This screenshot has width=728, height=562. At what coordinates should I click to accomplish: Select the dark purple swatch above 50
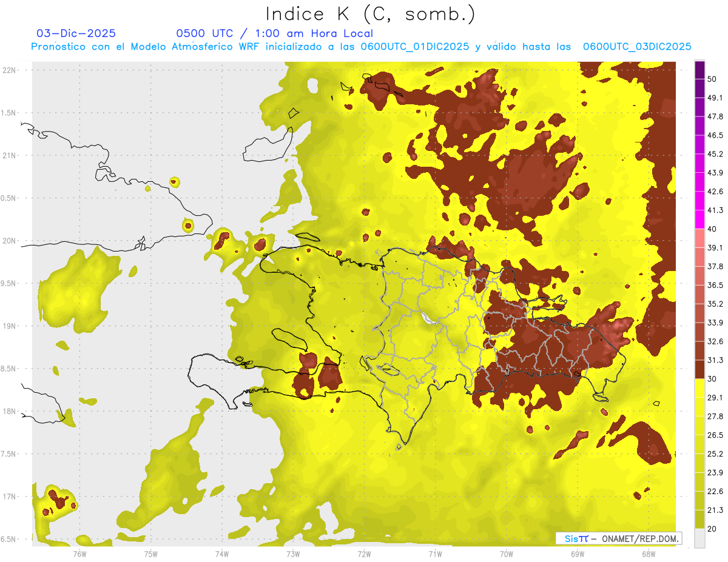coord(699,70)
